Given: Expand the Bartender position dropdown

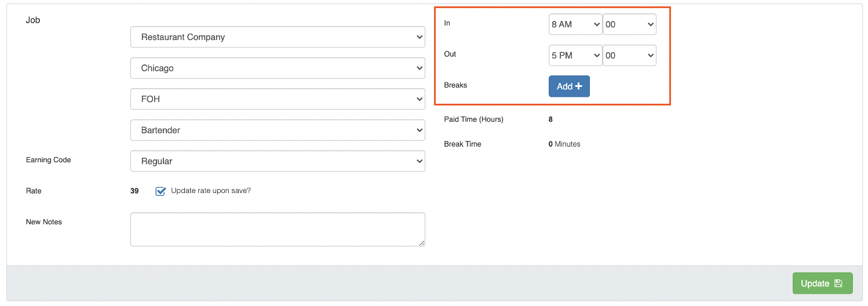Looking at the screenshot, I should (278, 130).
